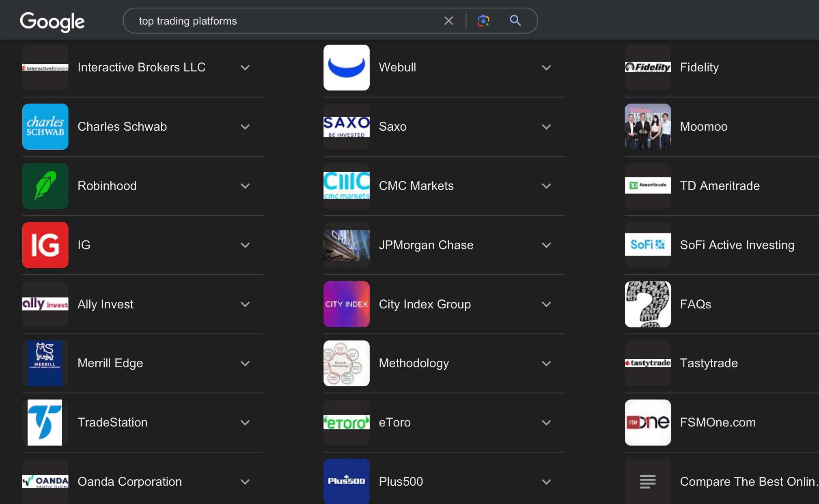Click the Google logo
Screen dimensions: 819x504
(x=52, y=22)
